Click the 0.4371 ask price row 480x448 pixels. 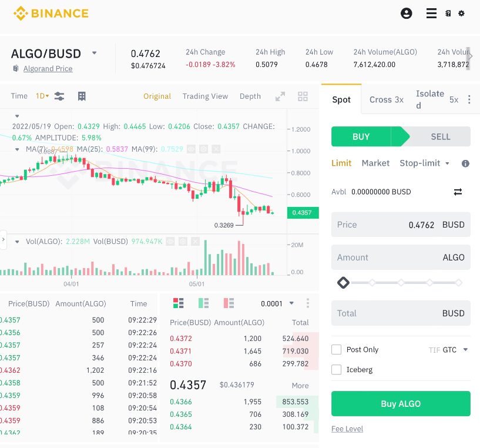(x=239, y=351)
